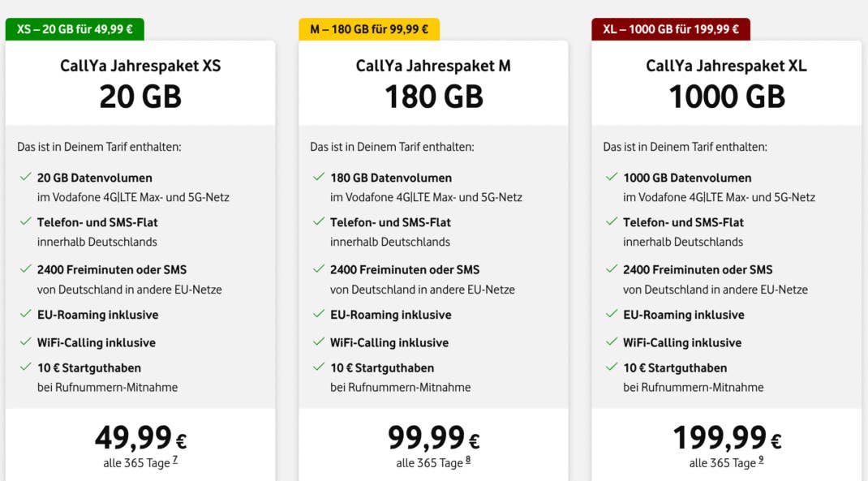Click the 199,99 € price of the XL plan
This screenshot has width=868, height=481.
pyautogui.click(x=726, y=438)
